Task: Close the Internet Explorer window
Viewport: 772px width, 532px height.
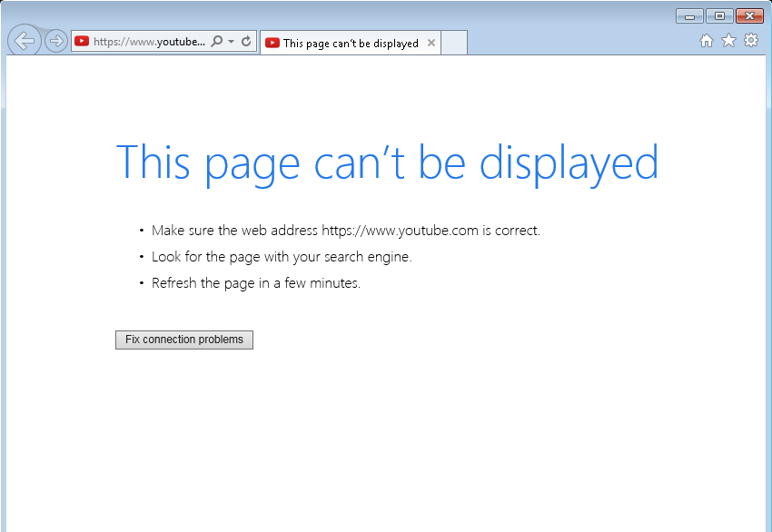Action: click(749, 16)
